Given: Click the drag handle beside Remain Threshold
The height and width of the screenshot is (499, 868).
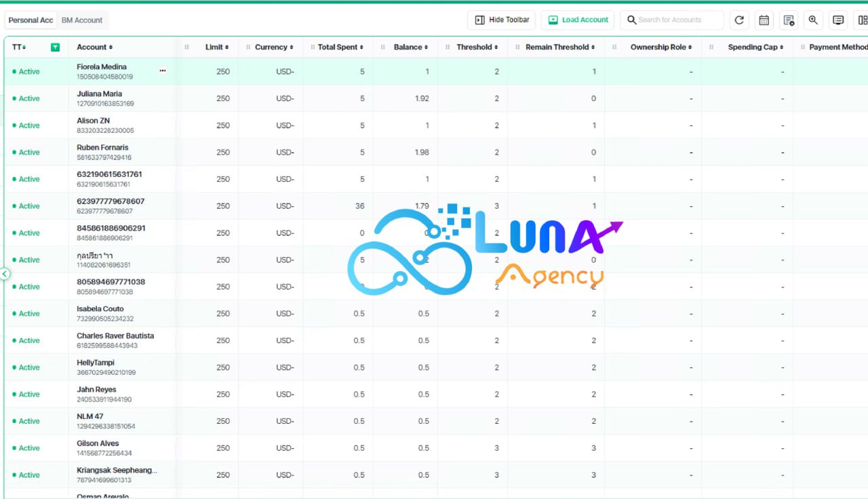Looking at the screenshot, I should click(517, 47).
